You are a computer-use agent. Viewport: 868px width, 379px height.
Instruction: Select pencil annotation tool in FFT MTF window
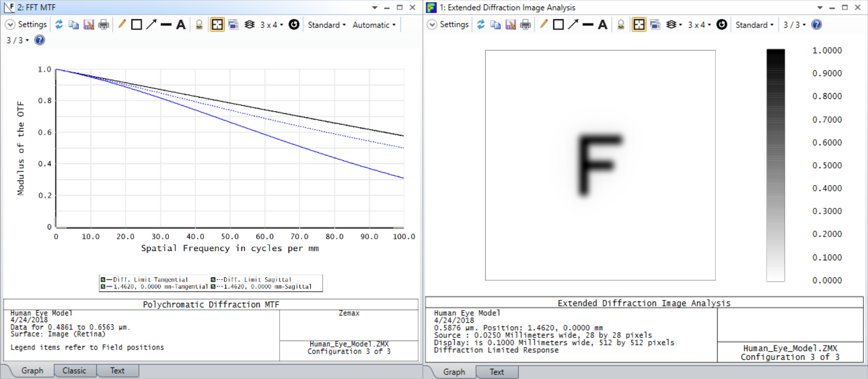[122, 24]
